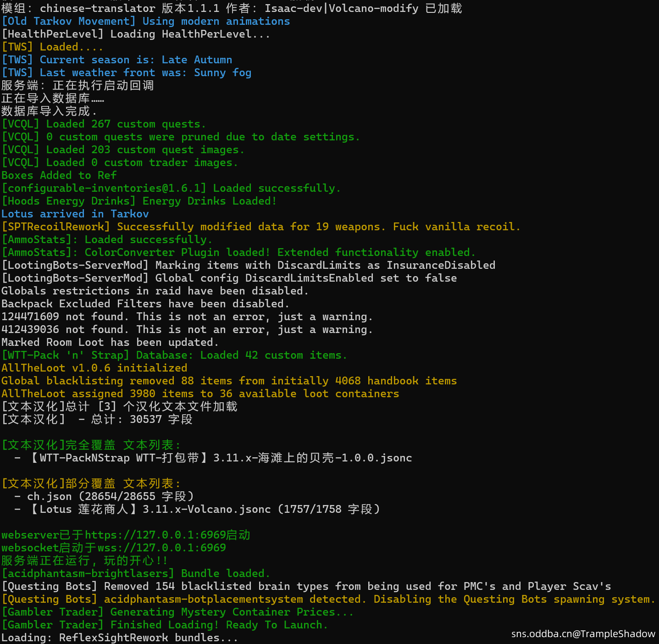Click the '[SPTRecoilRework]' 19 weapons line
Image resolution: width=659 pixels, height=644 pixels.
pos(261,227)
